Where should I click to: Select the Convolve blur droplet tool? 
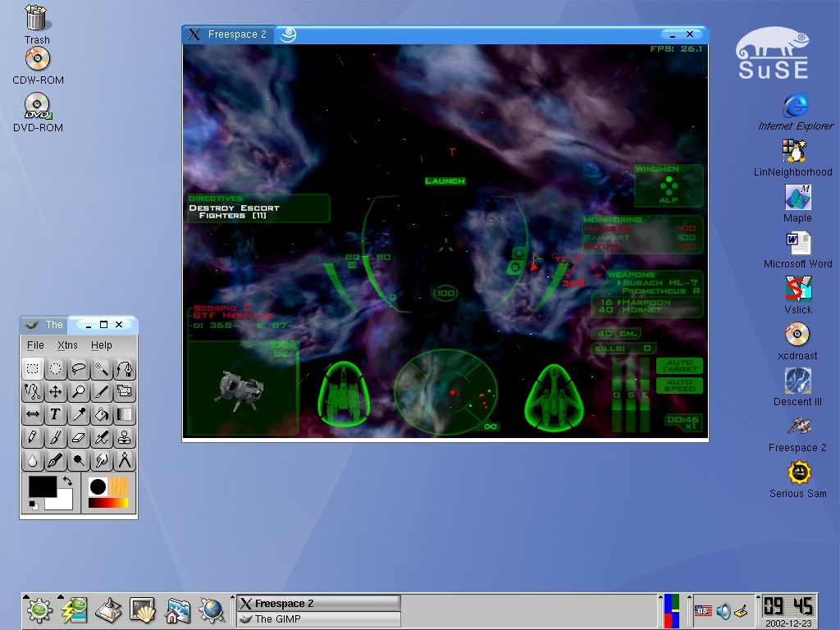tap(33, 461)
